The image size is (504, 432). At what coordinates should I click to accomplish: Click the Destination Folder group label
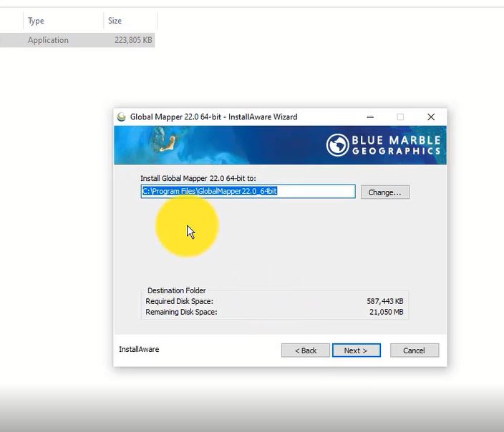pyautogui.click(x=176, y=290)
